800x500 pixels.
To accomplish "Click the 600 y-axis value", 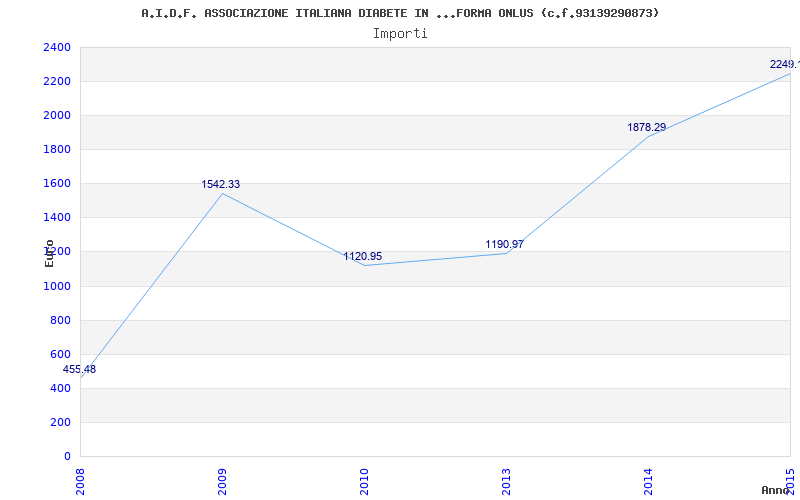I will click(x=60, y=354).
